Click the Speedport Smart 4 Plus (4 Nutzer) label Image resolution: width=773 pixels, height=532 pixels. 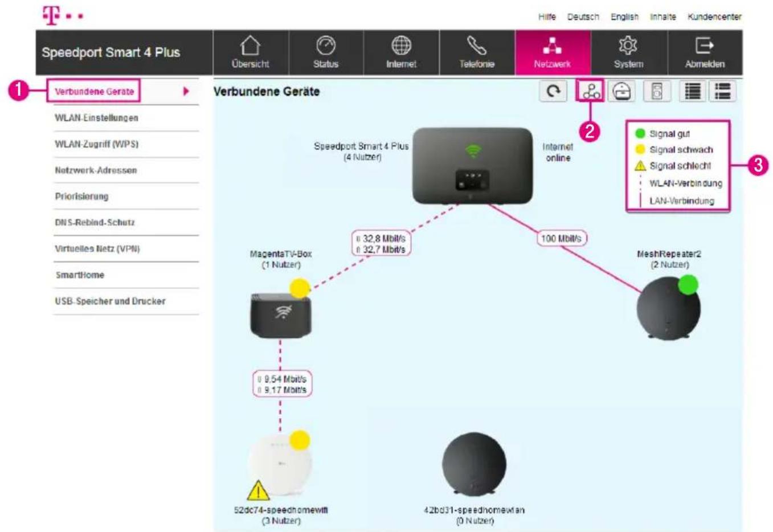pyautogui.click(x=361, y=152)
